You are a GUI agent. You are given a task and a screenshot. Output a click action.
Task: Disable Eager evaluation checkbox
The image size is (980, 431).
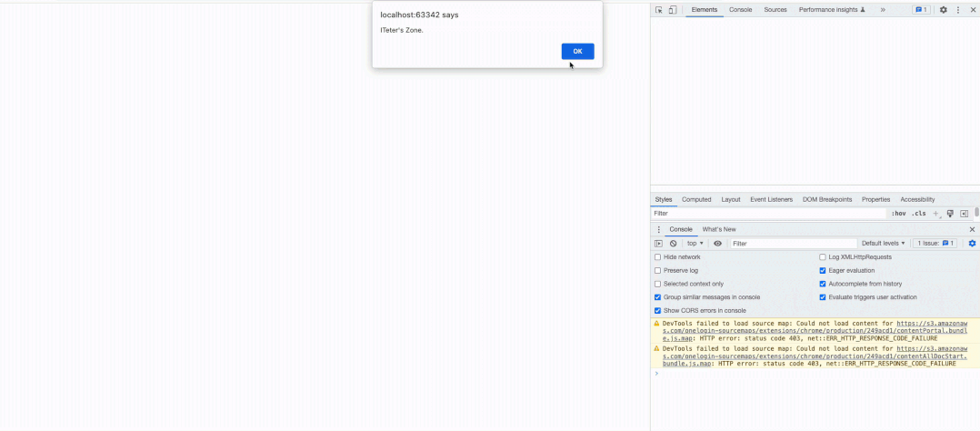[823, 270]
